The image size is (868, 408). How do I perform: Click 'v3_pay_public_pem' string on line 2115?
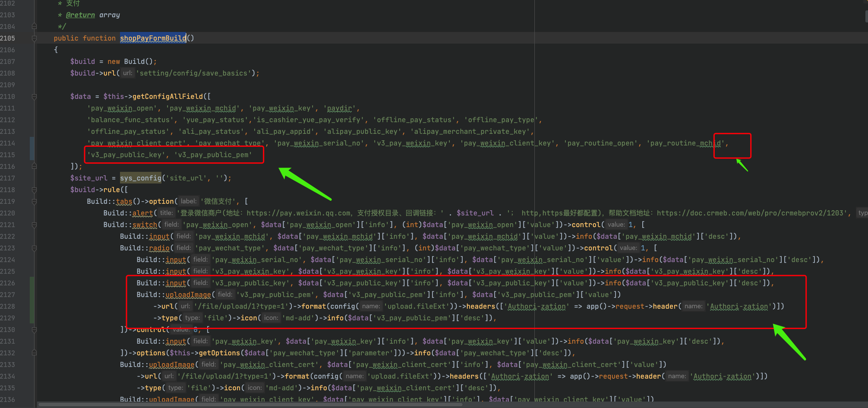213,155
